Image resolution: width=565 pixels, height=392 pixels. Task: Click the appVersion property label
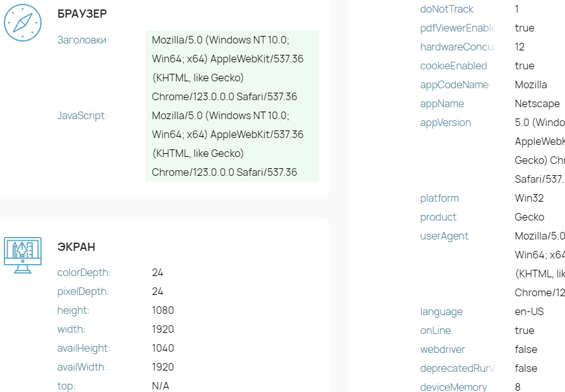coord(445,123)
